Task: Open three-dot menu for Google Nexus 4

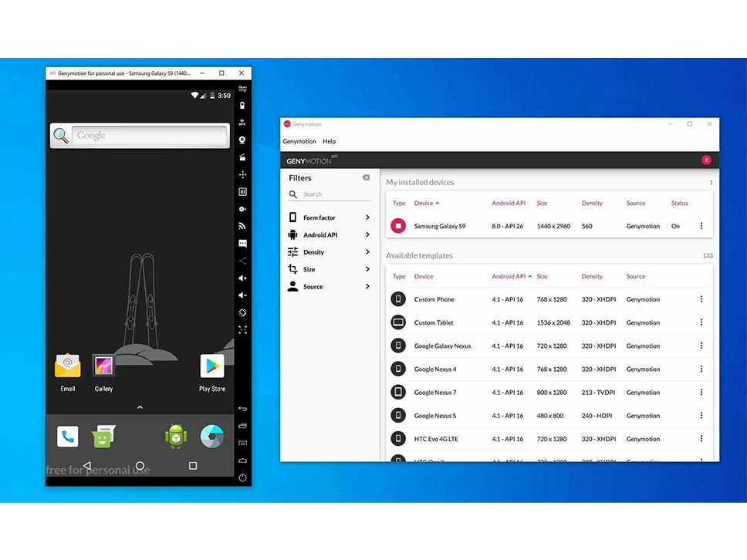Action: coord(701,369)
